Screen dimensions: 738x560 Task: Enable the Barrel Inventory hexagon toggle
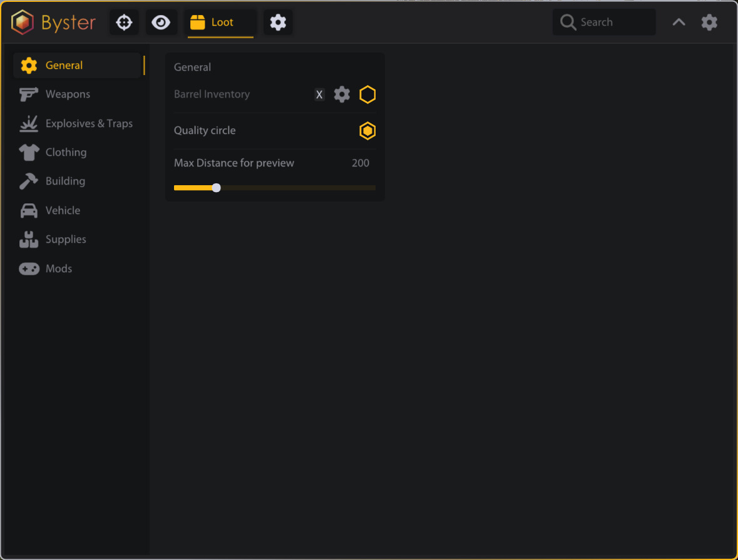pyautogui.click(x=367, y=94)
